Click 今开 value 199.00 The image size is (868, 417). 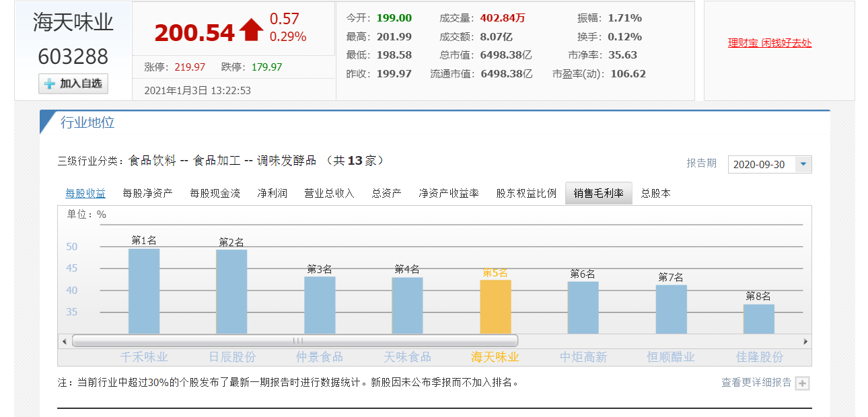pos(394,18)
